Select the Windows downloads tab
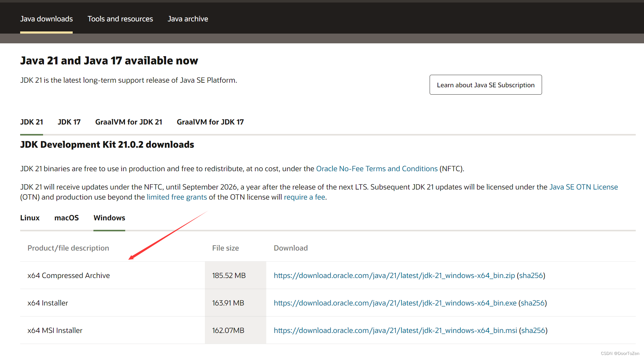This screenshot has width=644, height=358. click(109, 218)
